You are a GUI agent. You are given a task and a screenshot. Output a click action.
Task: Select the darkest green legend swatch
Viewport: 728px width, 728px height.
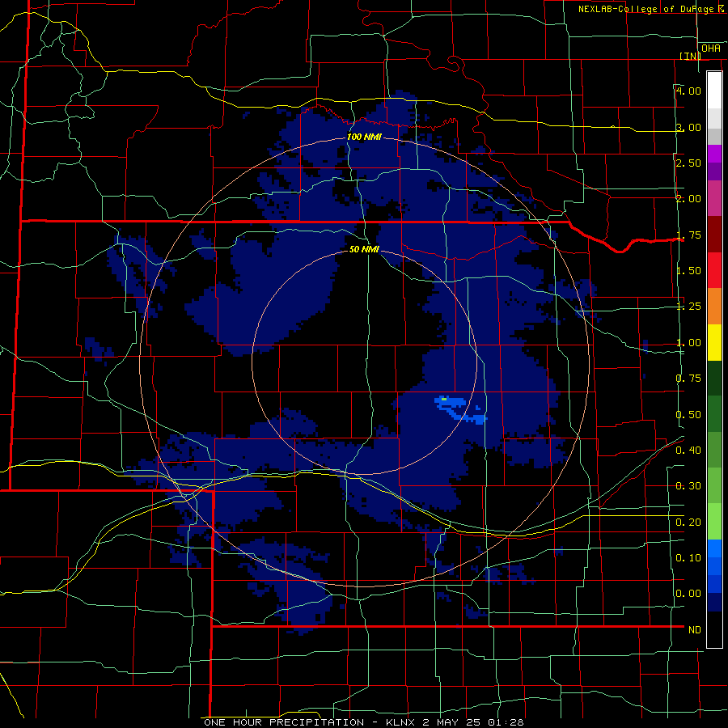click(x=714, y=378)
